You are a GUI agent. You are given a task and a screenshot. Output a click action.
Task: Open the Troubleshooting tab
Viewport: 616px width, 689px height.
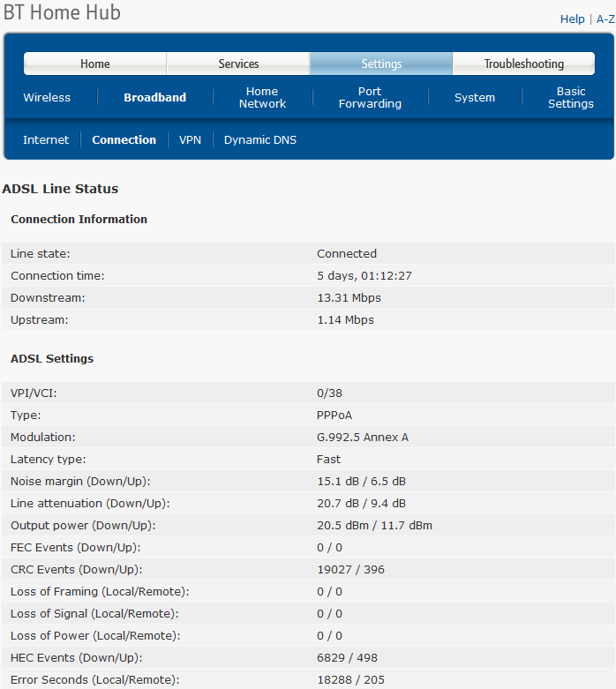[x=523, y=64]
